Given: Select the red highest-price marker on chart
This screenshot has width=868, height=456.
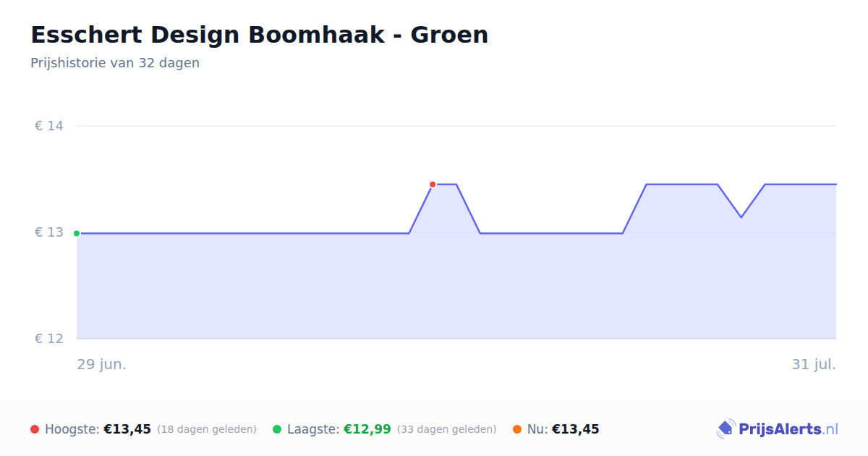Looking at the screenshot, I should click(x=433, y=185).
